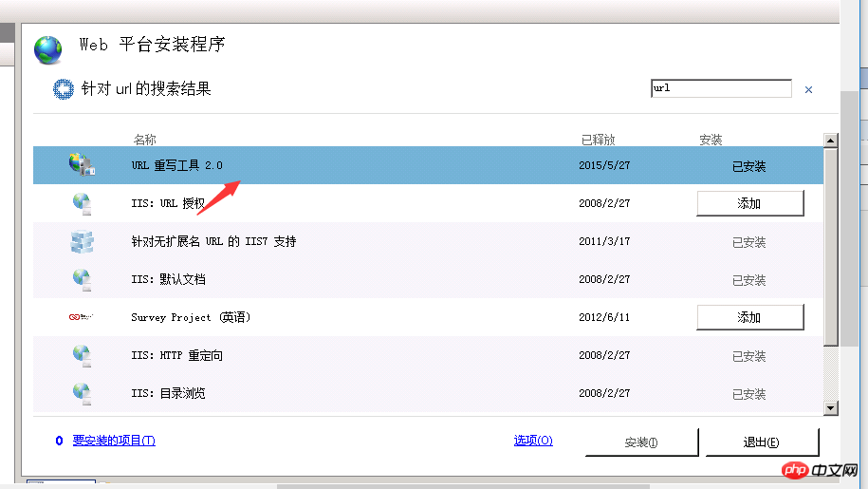Click the URL 重写工具 2.0 row icon
Screen dimensions: 868x489
(x=82, y=165)
